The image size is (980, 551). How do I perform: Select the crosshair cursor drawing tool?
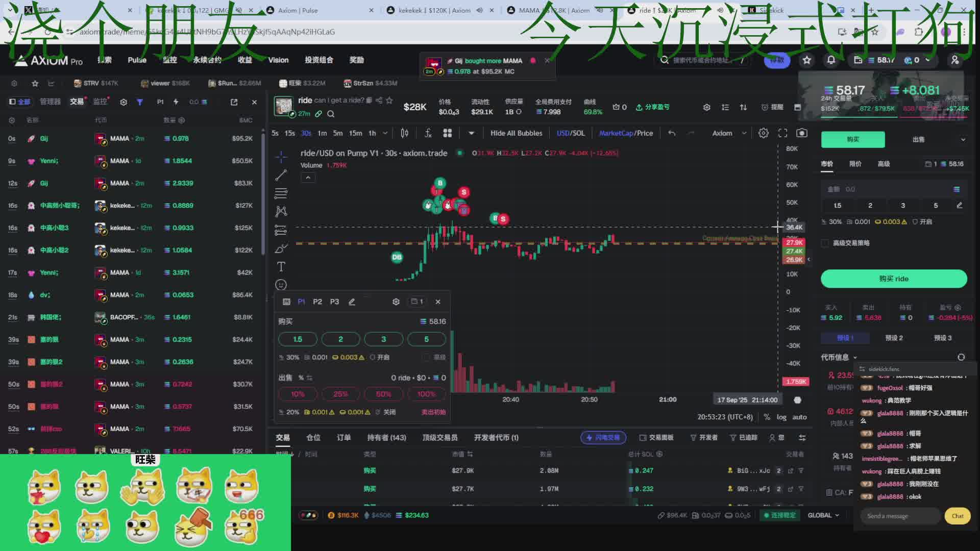coord(281,157)
